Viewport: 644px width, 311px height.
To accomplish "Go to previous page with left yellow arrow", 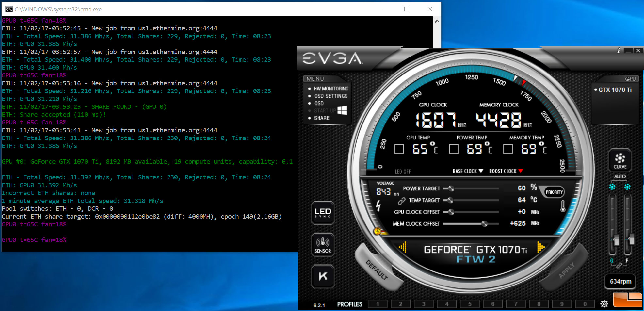I will click(x=403, y=247).
